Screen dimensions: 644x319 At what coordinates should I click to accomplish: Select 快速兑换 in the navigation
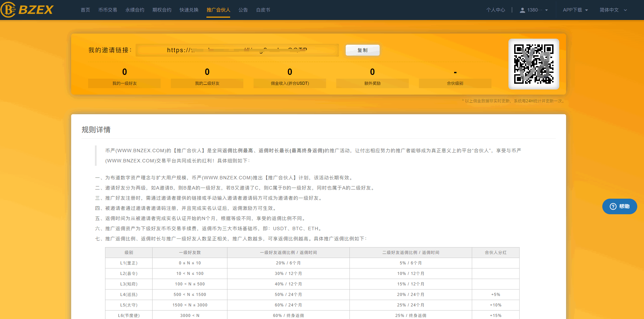coord(189,10)
